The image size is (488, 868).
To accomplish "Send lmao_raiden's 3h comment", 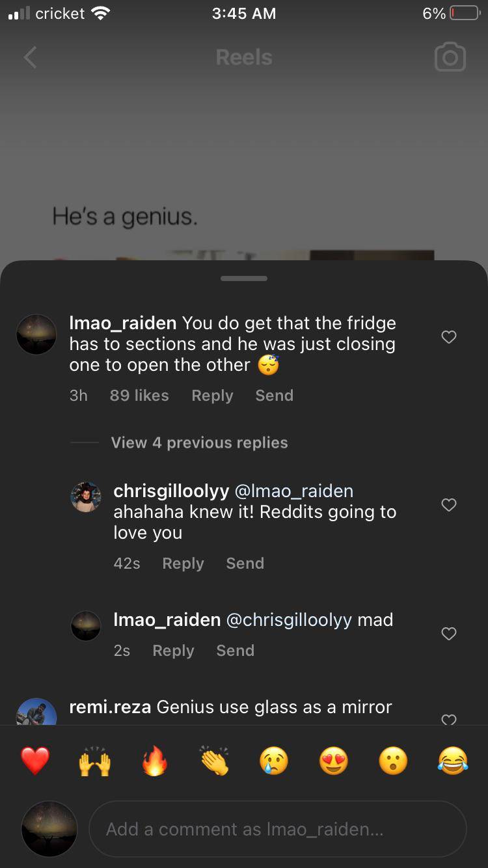I will [274, 396].
